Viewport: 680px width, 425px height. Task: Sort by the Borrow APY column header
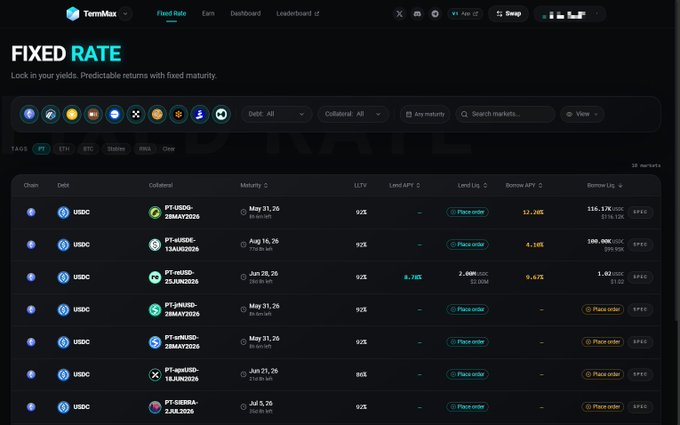click(x=524, y=186)
